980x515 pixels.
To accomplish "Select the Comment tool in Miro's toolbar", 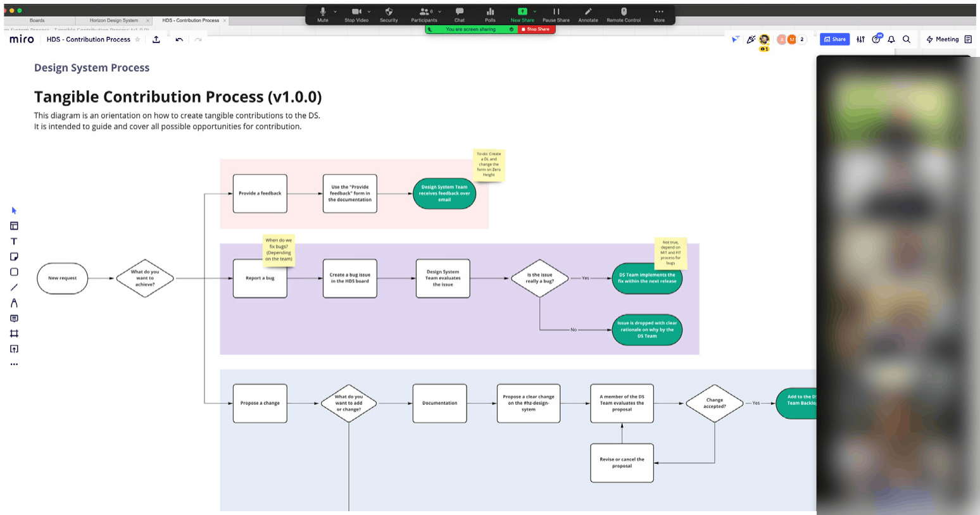I will click(14, 318).
